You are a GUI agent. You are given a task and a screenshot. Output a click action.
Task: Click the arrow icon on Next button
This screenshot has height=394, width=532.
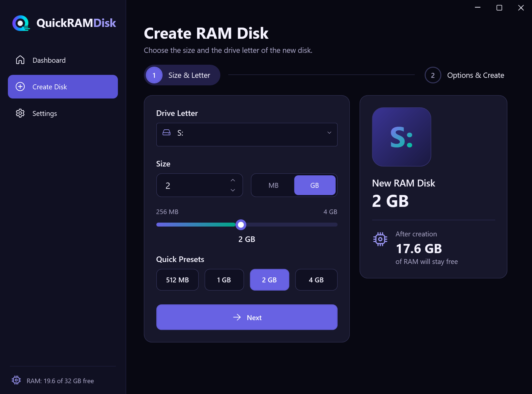[x=237, y=317]
